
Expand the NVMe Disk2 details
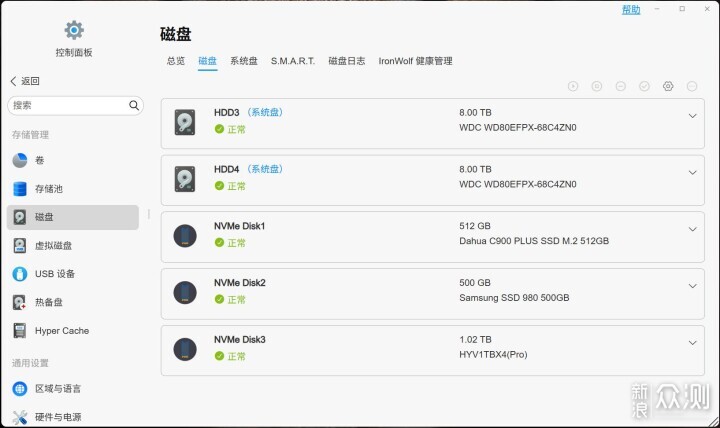(692, 286)
